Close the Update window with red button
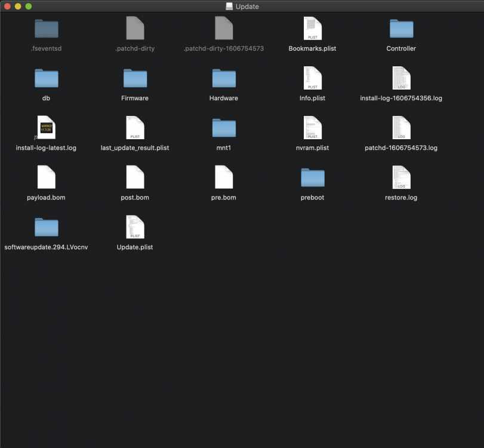Image resolution: width=484 pixels, height=448 pixels. click(x=7, y=6)
